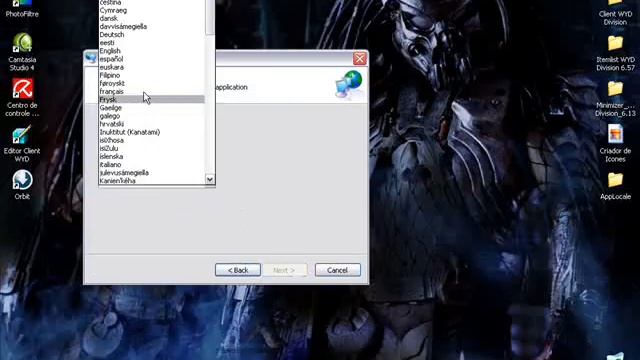Close the AppLocale wizard window
The image size is (640, 360).
pyautogui.click(x=360, y=58)
